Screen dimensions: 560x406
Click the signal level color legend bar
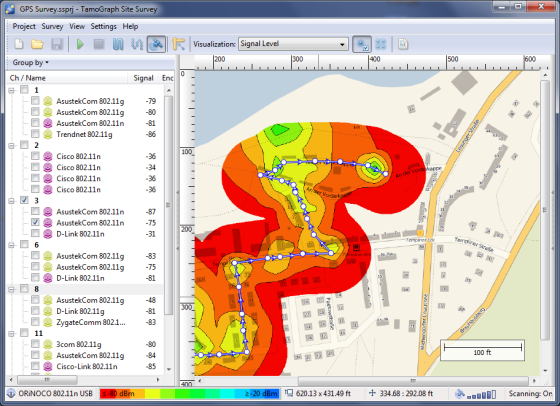click(189, 394)
